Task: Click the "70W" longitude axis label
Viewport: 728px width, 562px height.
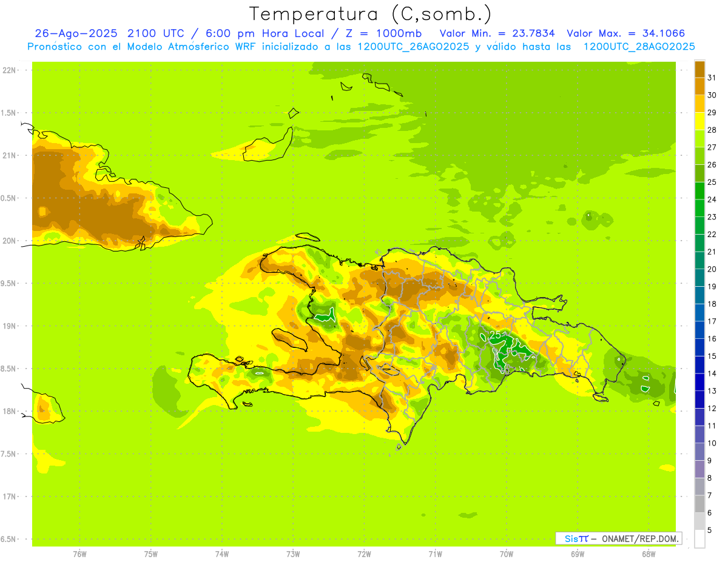Action: point(507,554)
